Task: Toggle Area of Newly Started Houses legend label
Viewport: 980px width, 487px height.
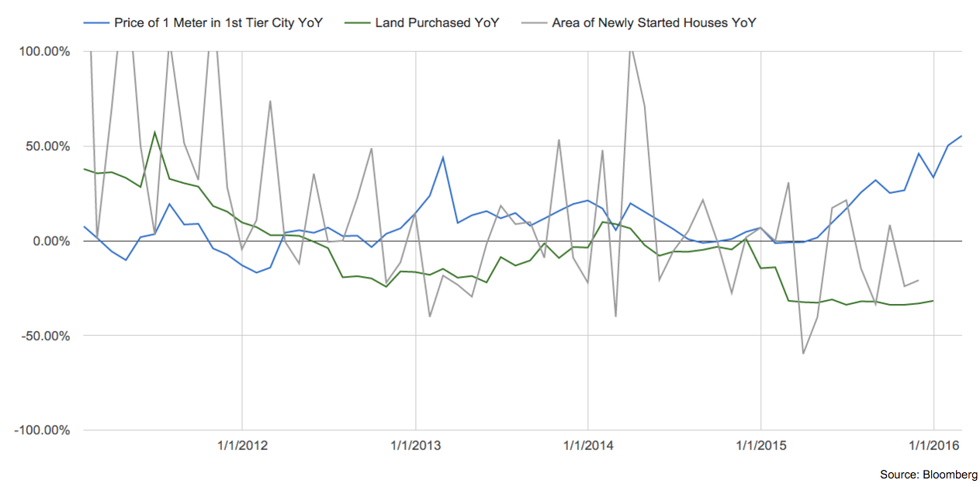Action: point(654,22)
